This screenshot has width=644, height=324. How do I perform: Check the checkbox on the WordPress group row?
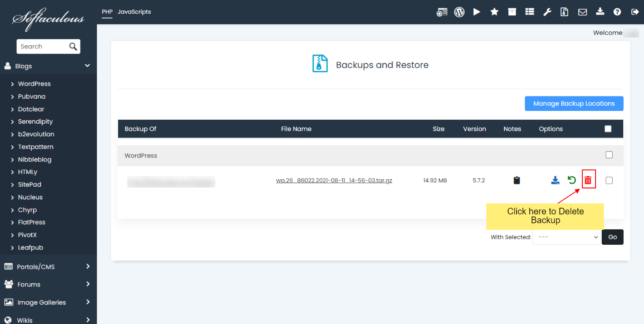click(x=609, y=155)
